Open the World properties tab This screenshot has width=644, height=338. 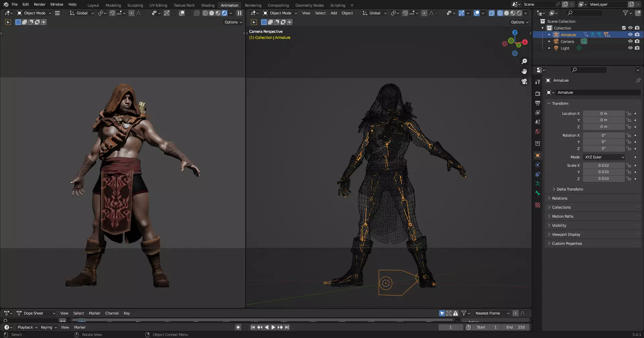click(538, 131)
